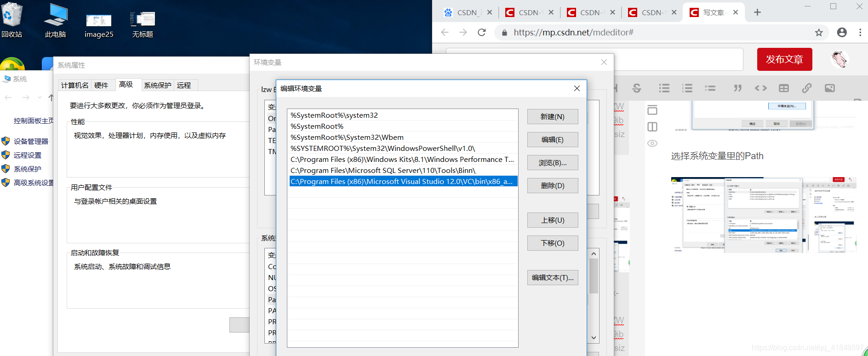868x356 pixels.
Task: Click the 编辑(E) button
Action: pos(553,140)
